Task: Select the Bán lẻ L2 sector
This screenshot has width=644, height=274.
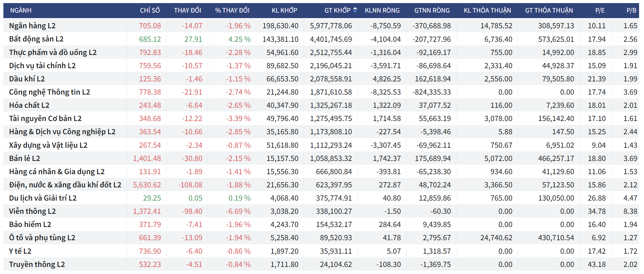Action: click(25, 159)
